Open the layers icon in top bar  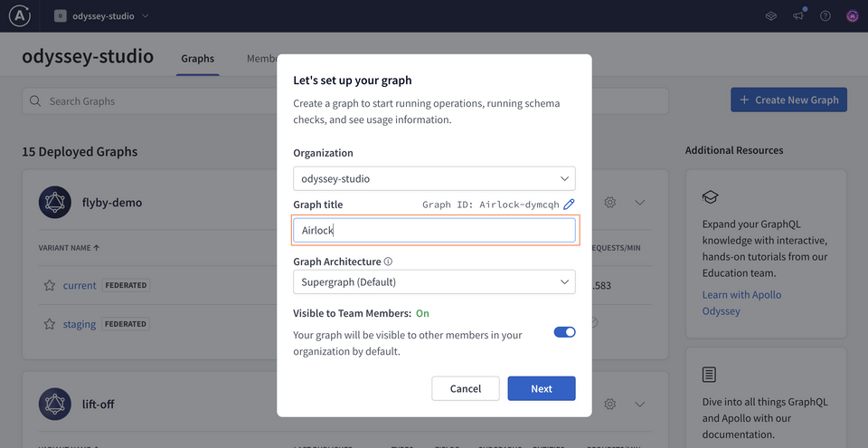770,16
